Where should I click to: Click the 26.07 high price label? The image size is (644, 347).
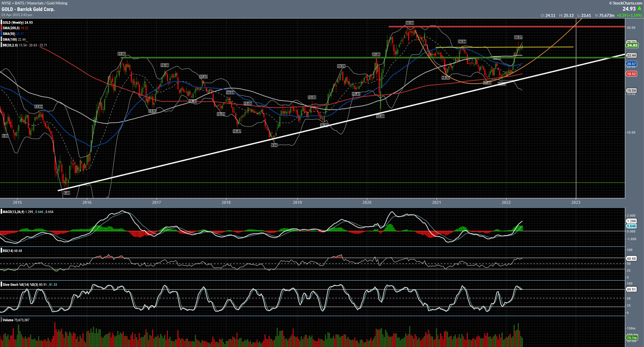[518, 38]
